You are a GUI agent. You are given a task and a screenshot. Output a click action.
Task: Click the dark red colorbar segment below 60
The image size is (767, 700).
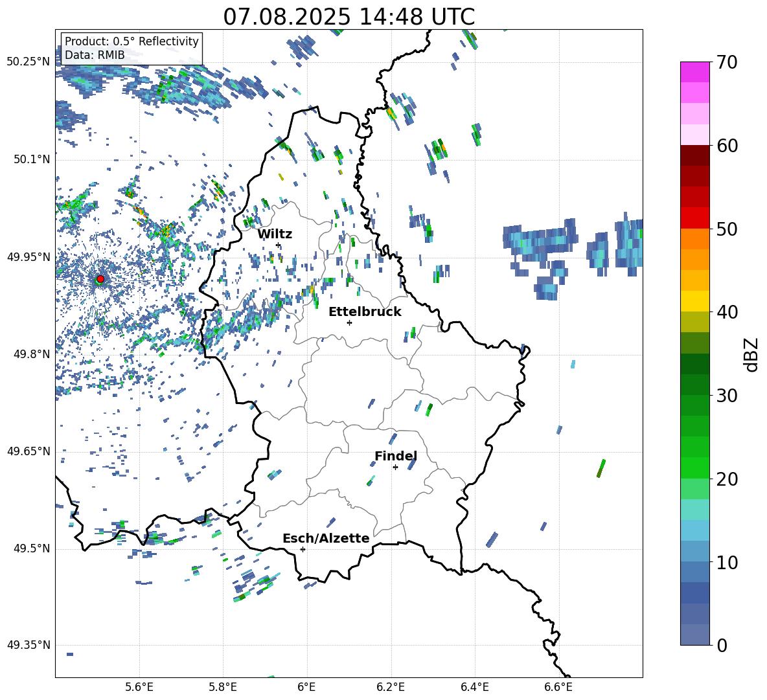pos(694,156)
